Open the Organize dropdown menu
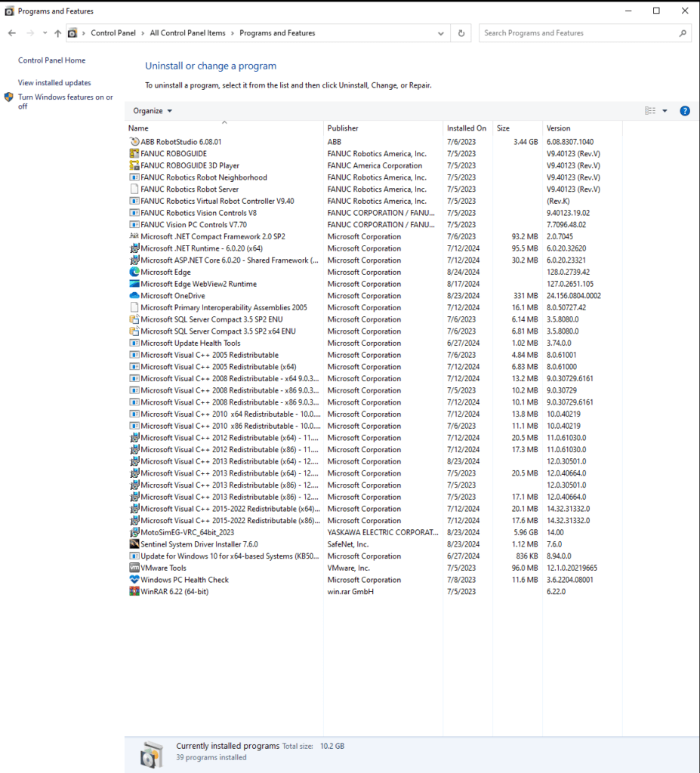Screen dimensions: 700x773 pyautogui.click(x=153, y=111)
